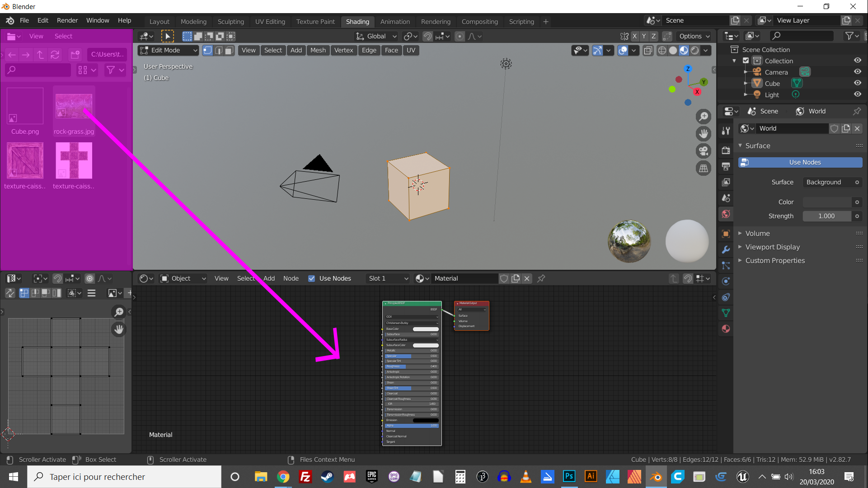Adjust the Strength value field
The width and height of the screenshot is (868, 488).
click(x=826, y=216)
